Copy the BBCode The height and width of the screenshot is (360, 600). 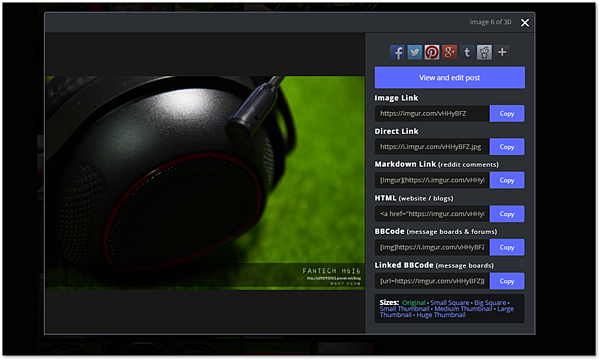(507, 248)
